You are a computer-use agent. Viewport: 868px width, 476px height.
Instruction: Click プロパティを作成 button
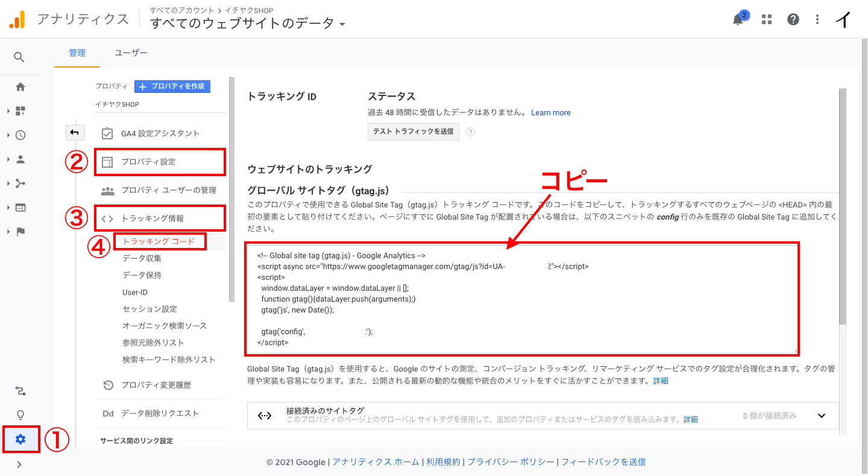click(172, 86)
